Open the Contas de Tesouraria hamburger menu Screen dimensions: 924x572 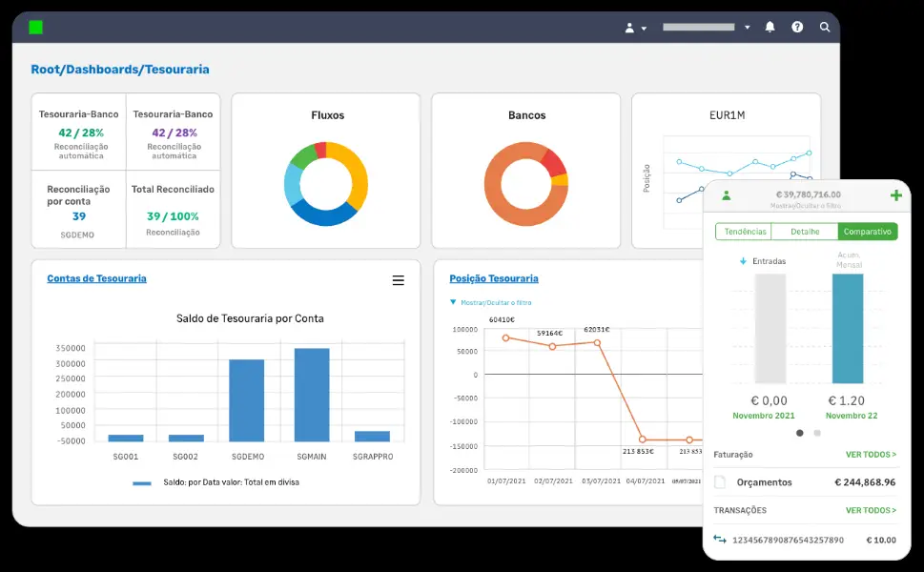click(398, 280)
